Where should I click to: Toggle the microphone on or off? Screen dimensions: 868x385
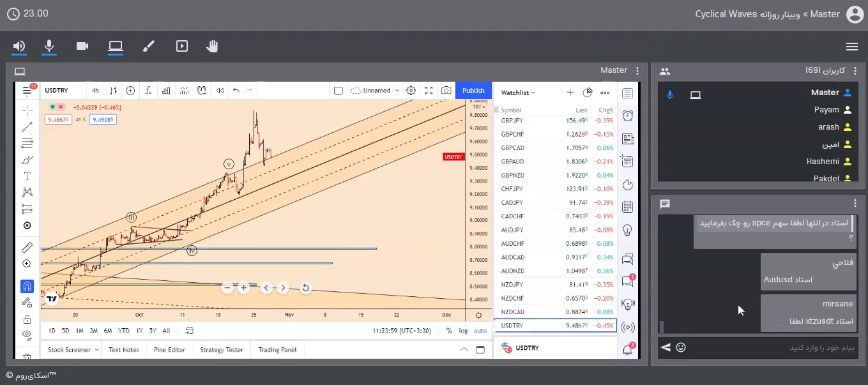tap(49, 46)
